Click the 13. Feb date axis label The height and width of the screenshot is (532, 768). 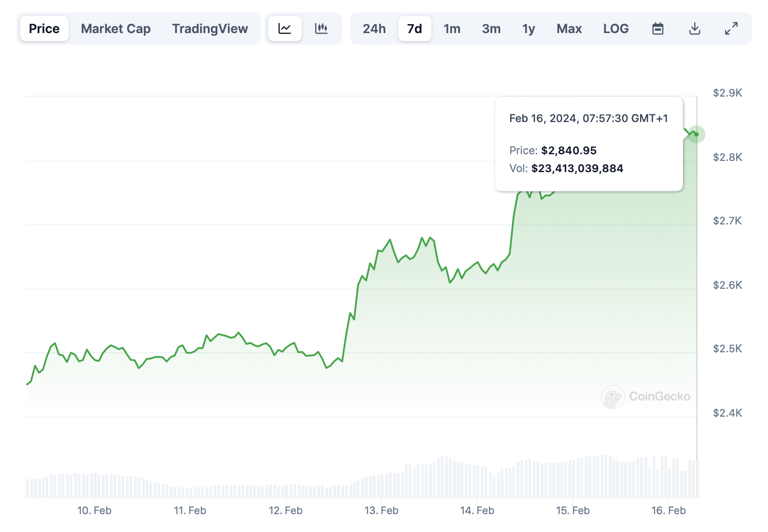tap(381, 511)
